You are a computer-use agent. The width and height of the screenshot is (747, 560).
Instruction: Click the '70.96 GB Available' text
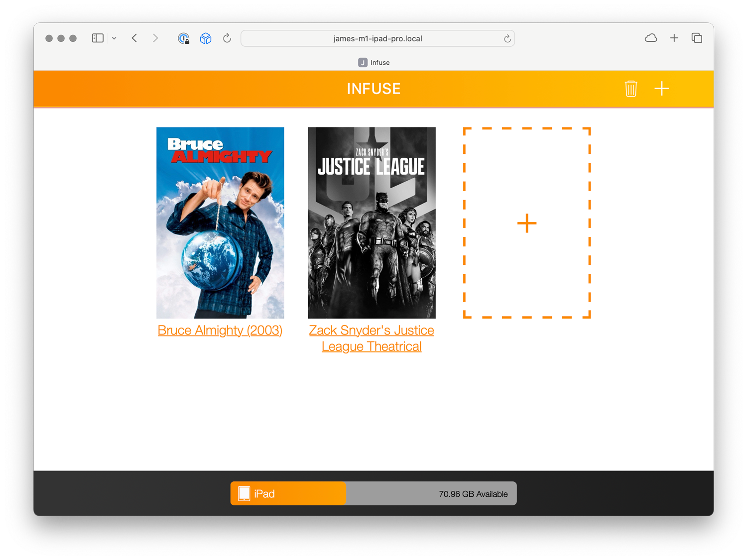tap(473, 494)
